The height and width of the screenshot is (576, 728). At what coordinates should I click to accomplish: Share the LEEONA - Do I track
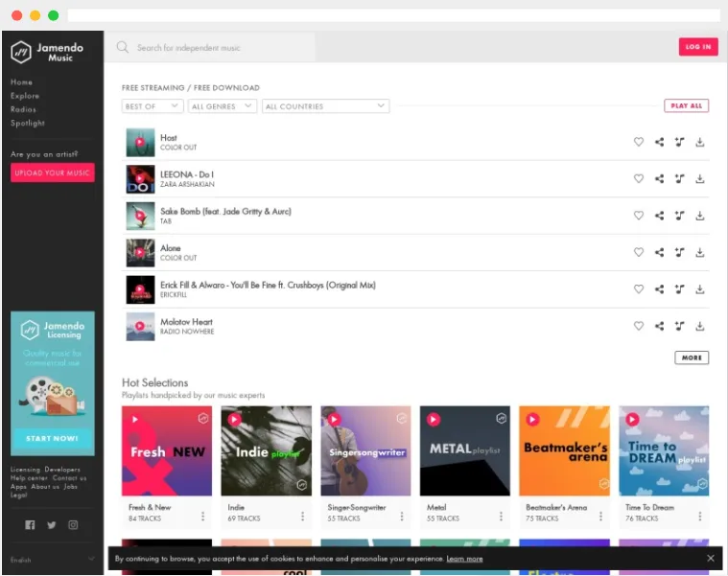click(659, 178)
